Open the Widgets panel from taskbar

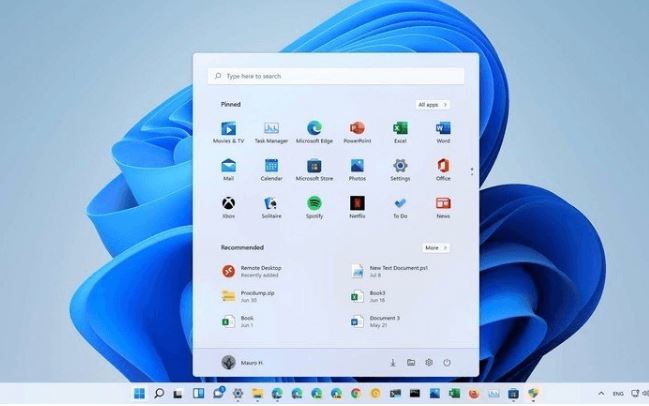click(198, 393)
